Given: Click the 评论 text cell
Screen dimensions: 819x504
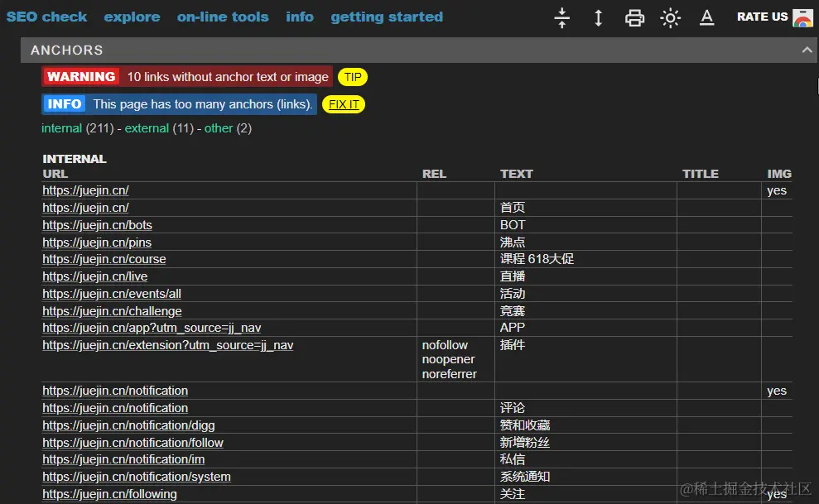Looking at the screenshot, I should (x=513, y=408).
